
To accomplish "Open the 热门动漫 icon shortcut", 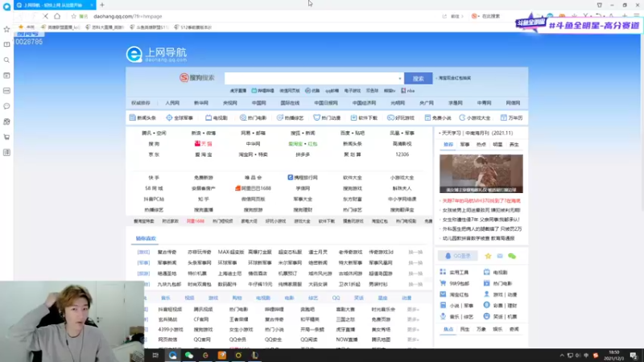I will pyautogui.click(x=327, y=117).
